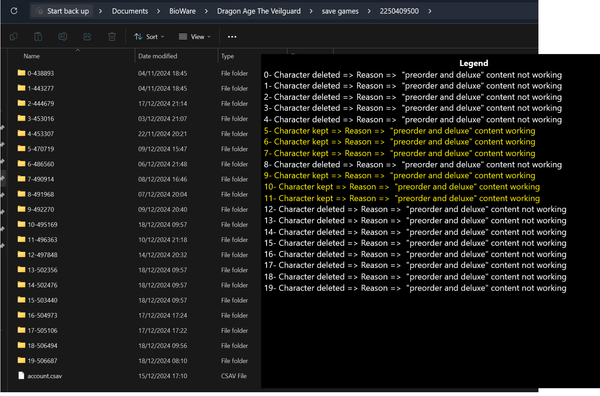This screenshot has width=600, height=396.
Task: Click the account.csav file name
Action: (45, 376)
